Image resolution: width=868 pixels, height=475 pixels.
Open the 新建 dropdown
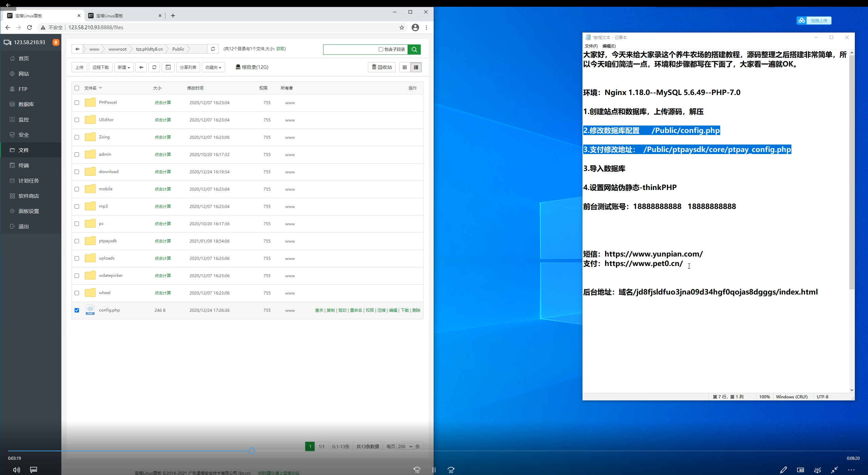[124, 67]
